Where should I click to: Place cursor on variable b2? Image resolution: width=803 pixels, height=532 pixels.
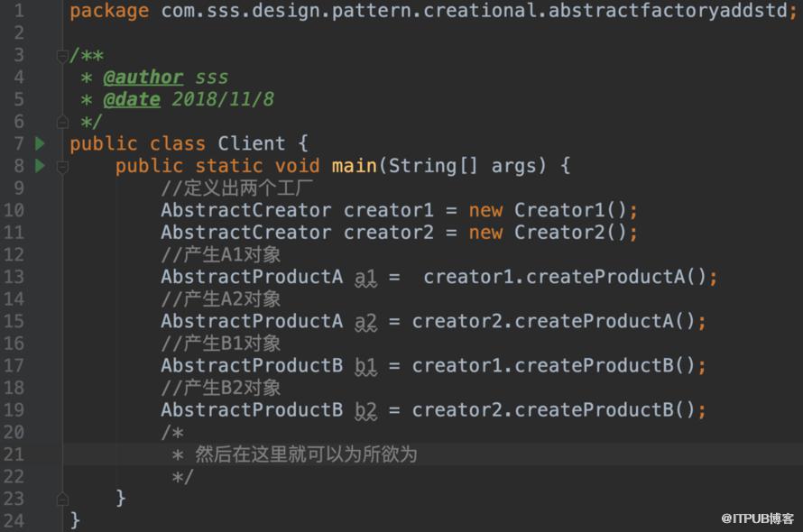(x=365, y=410)
